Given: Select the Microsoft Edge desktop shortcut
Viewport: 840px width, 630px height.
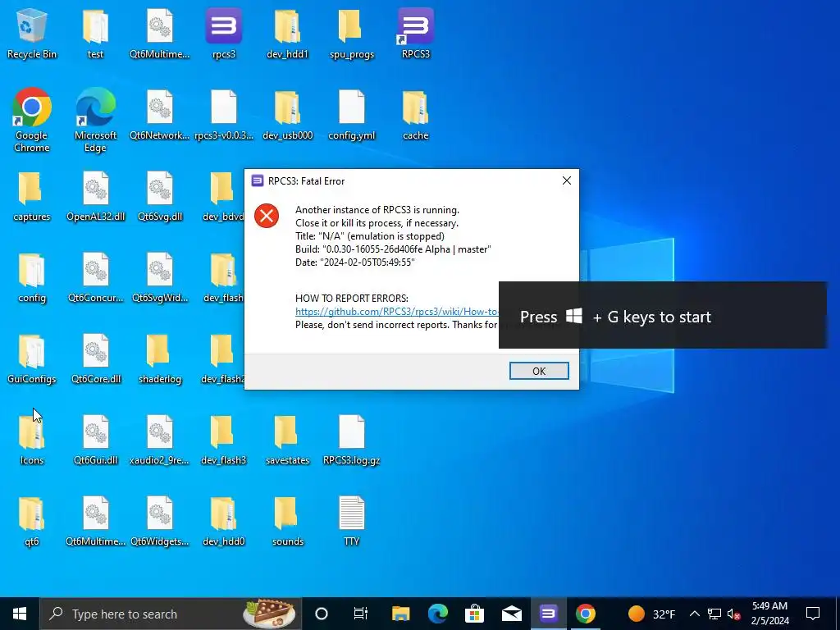Looking at the screenshot, I should point(95,120).
